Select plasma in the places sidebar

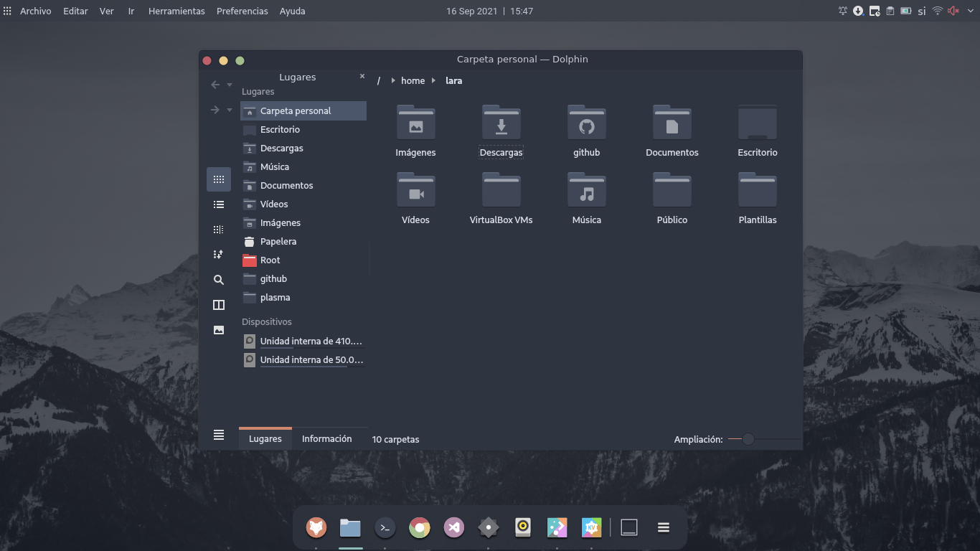[303, 297]
